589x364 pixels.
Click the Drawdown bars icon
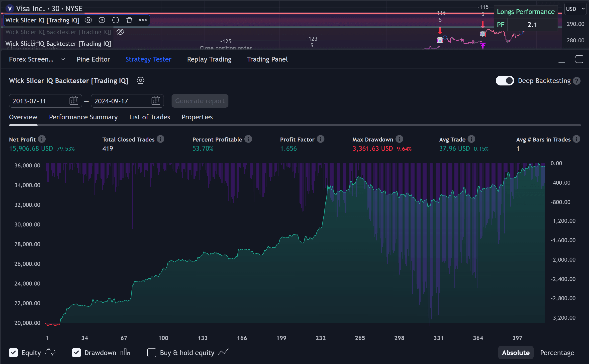(x=125, y=352)
